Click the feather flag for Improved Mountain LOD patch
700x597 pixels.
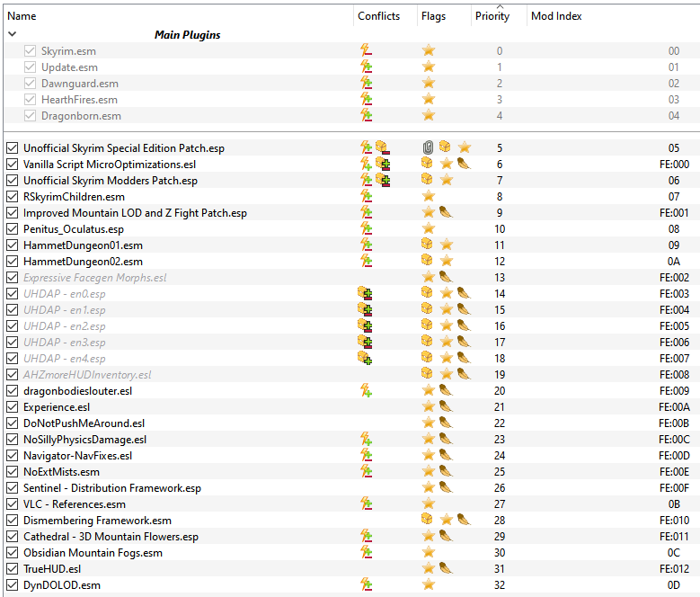(x=446, y=212)
